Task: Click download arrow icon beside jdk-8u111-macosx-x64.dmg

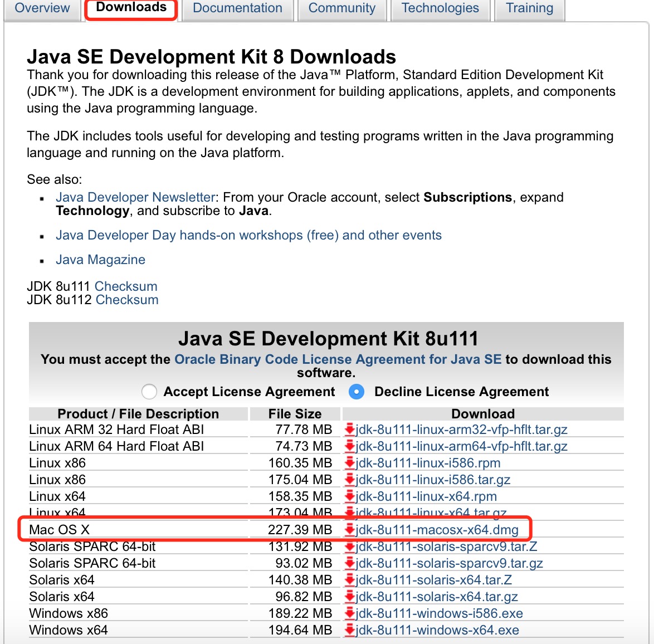Action: [349, 530]
